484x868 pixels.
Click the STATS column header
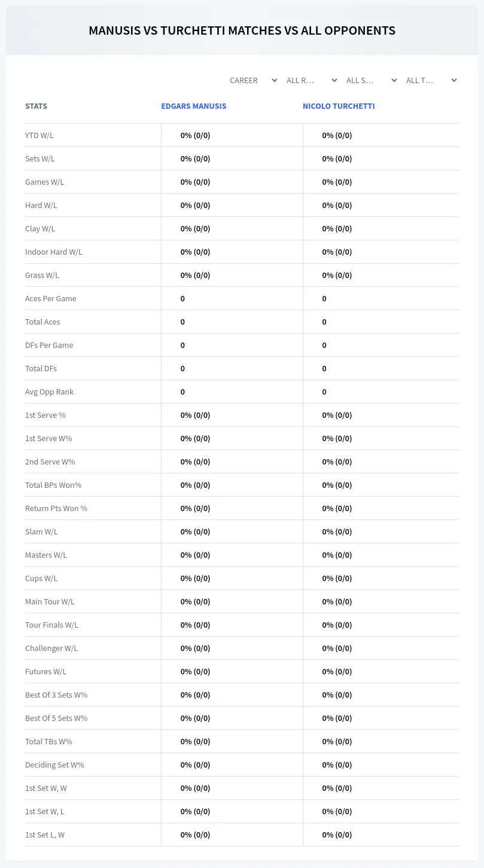36,106
